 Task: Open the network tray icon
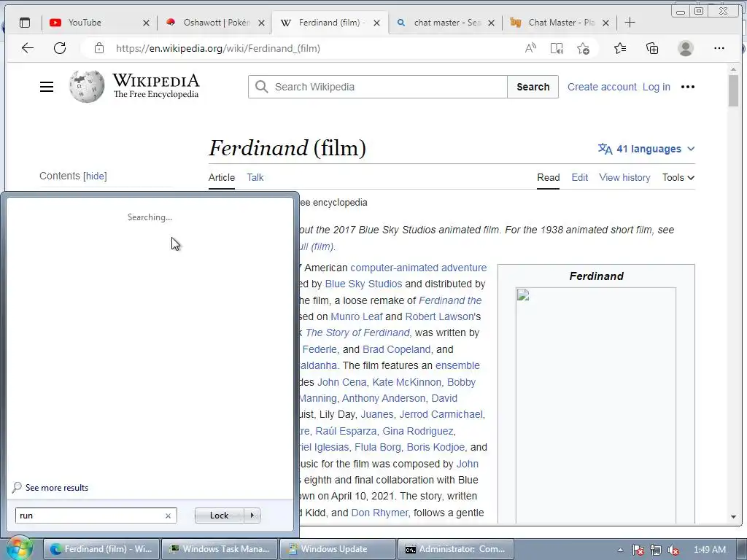[x=656, y=550]
